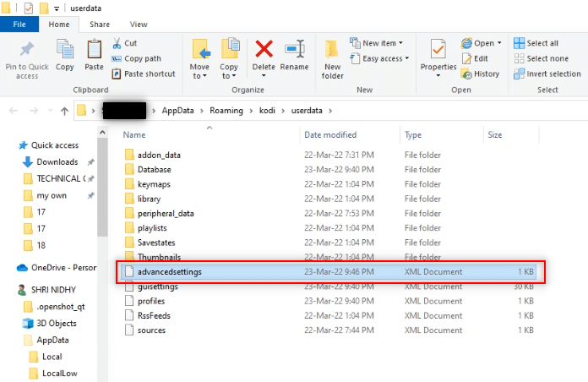Click the Rename icon
The image size is (588, 382).
pyautogui.click(x=294, y=49)
